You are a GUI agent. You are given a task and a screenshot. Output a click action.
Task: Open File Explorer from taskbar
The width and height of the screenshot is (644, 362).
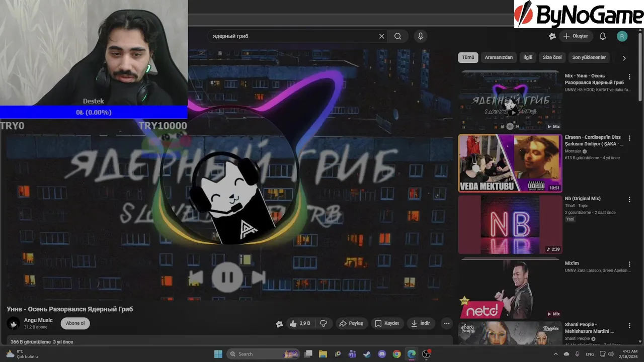[x=323, y=354]
